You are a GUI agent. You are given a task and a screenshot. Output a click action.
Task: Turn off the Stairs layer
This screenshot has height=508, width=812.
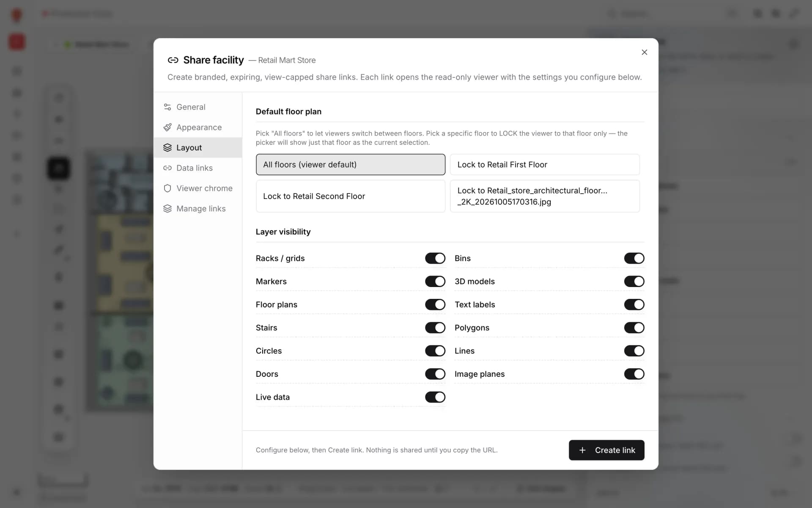point(435,328)
